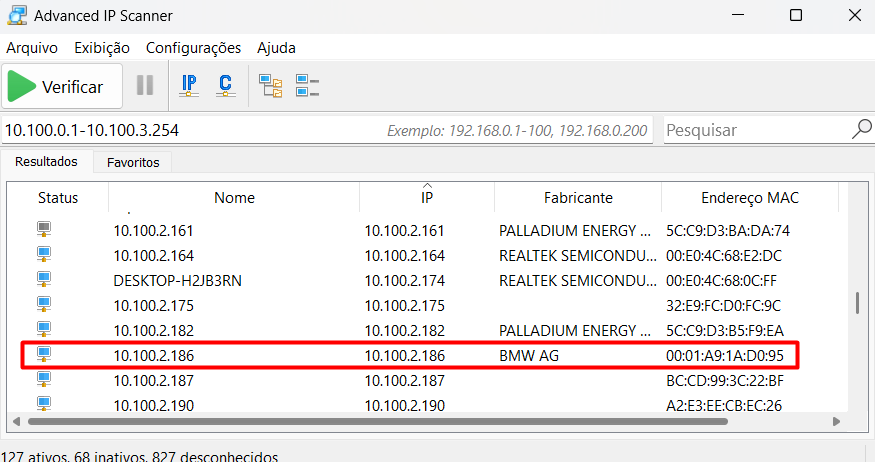
Task: Click MAC address 00:E0:4C:68:0C:FF
Action: (721, 281)
